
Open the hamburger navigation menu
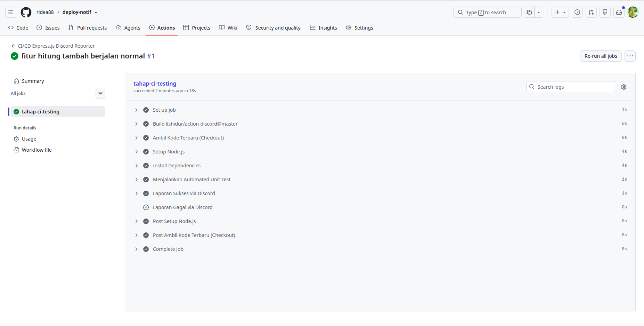11,12
